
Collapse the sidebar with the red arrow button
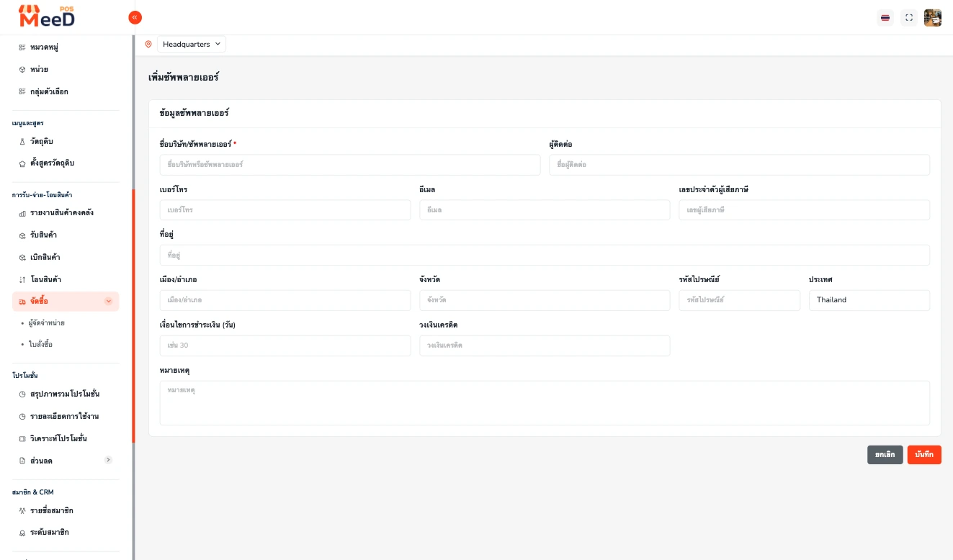[x=135, y=17]
